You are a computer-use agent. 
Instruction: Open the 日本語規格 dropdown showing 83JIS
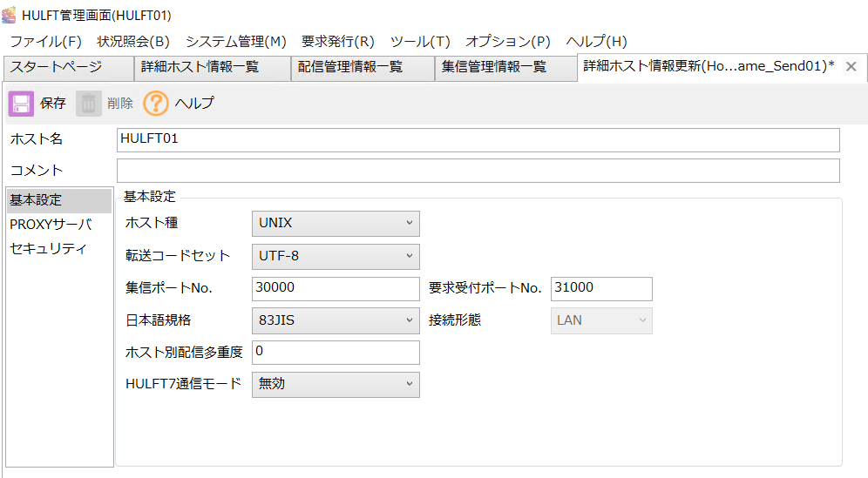[x=336, y=321]
